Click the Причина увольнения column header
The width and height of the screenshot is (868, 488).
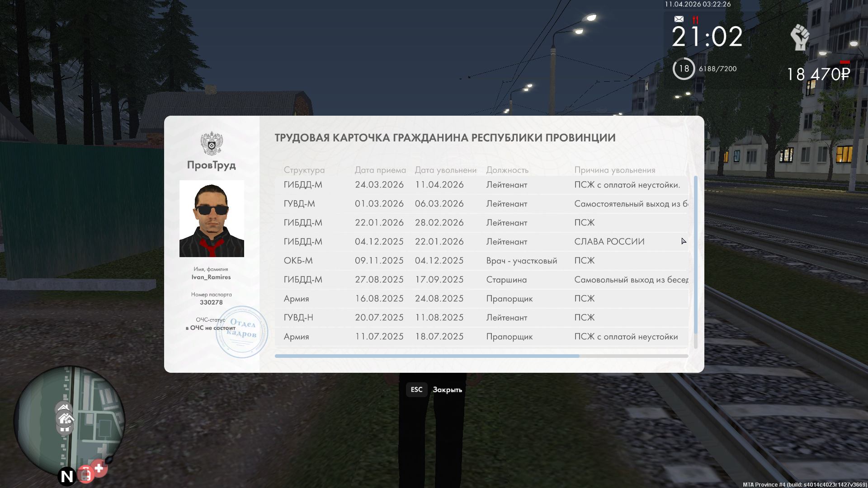pos(614,170)
